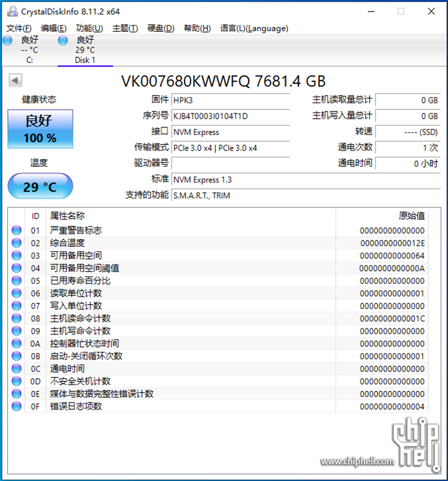Click the 属性名称 column header
Screen dimensions: 448x481
point(191,216)
